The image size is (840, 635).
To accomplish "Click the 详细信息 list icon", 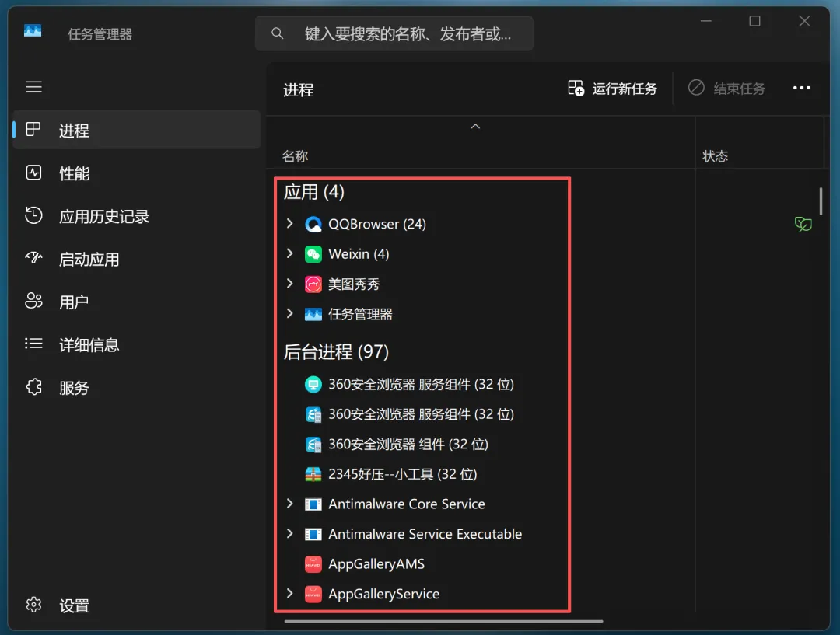I will 33,344.
